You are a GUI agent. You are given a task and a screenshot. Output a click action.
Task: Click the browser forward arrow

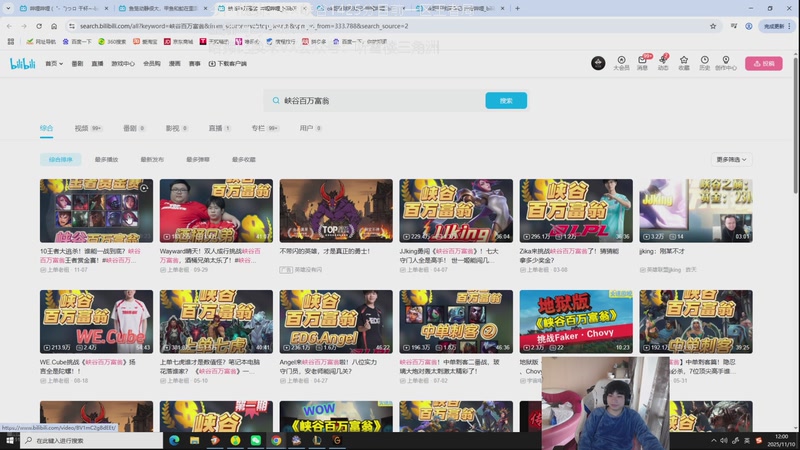(x=24, y=26)
